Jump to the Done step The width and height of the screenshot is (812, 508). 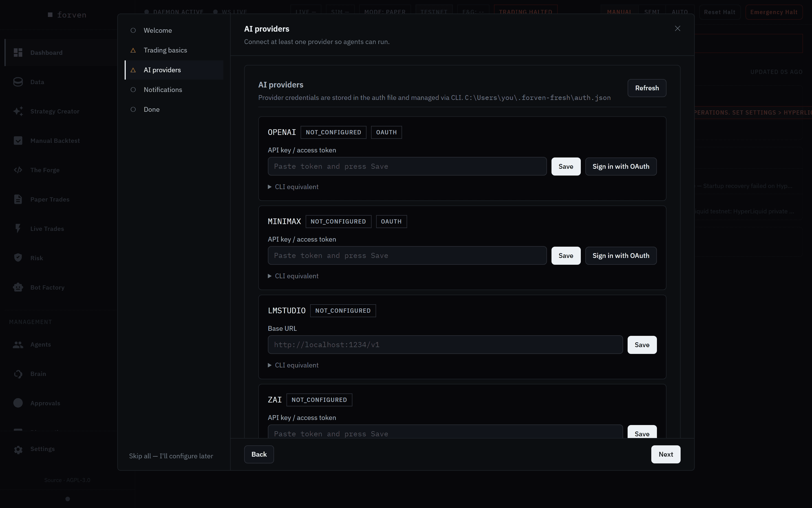click(174, 110)
